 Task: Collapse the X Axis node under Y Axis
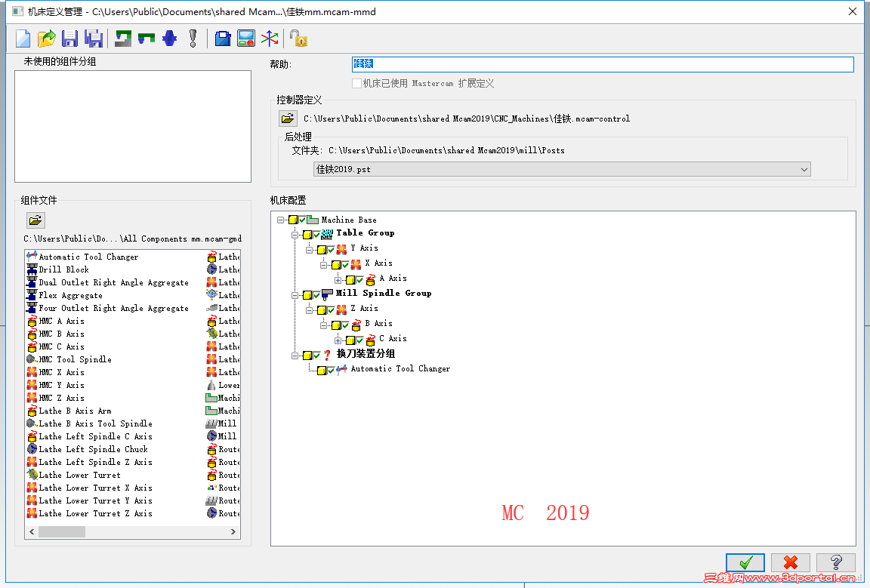324,265
